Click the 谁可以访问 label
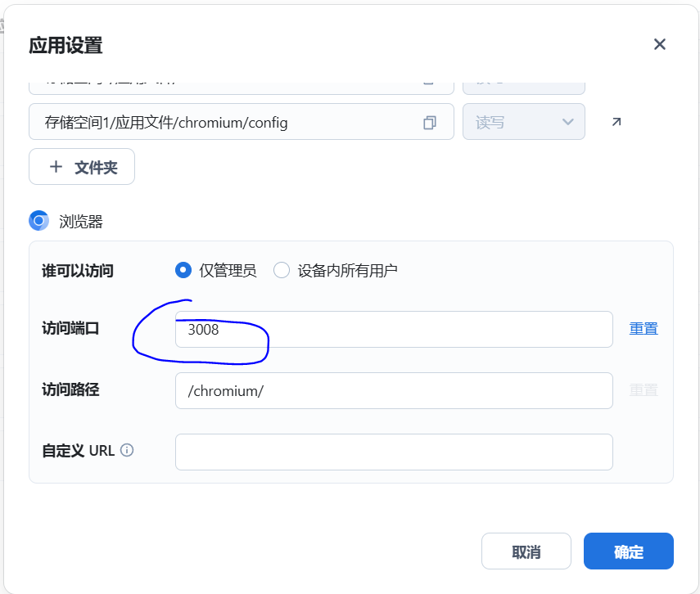Viewport: 700px width, 594px height. [x=78, y=271]
